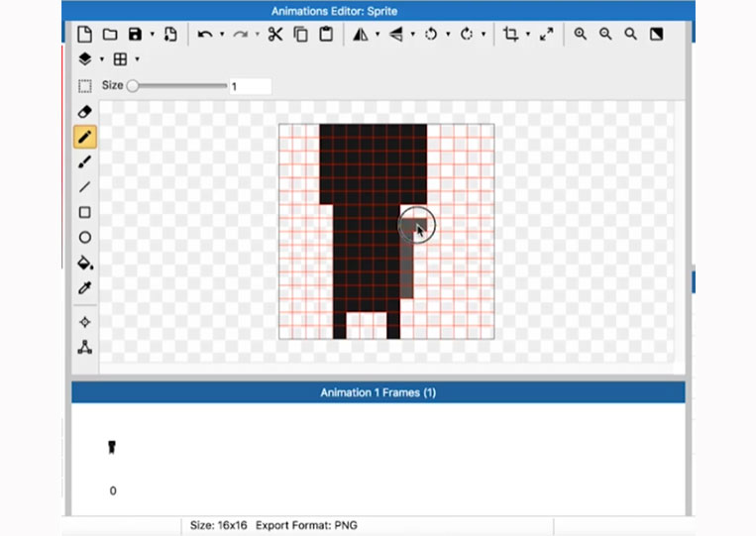Select the Eyedropper color picker tool

85,287
